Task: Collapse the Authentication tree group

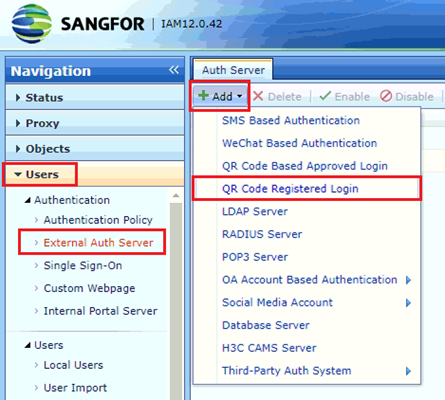Action: click(x=28, y=200)
